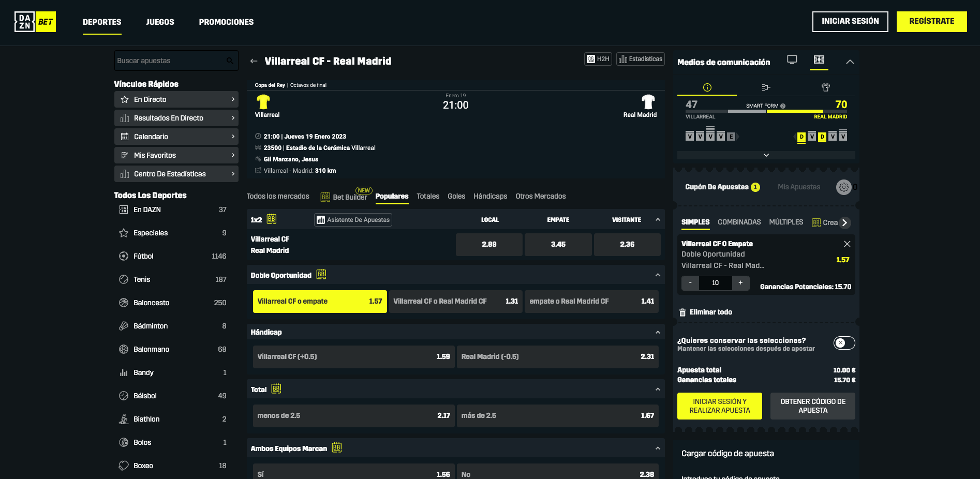Open Calendario quick link
Image resolution: width=980 pixels, height=479 pixels.
coord(176,137)
